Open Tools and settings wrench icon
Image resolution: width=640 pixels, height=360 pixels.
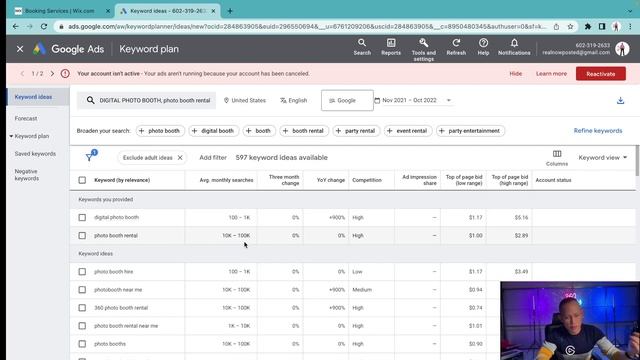point(423,49)
